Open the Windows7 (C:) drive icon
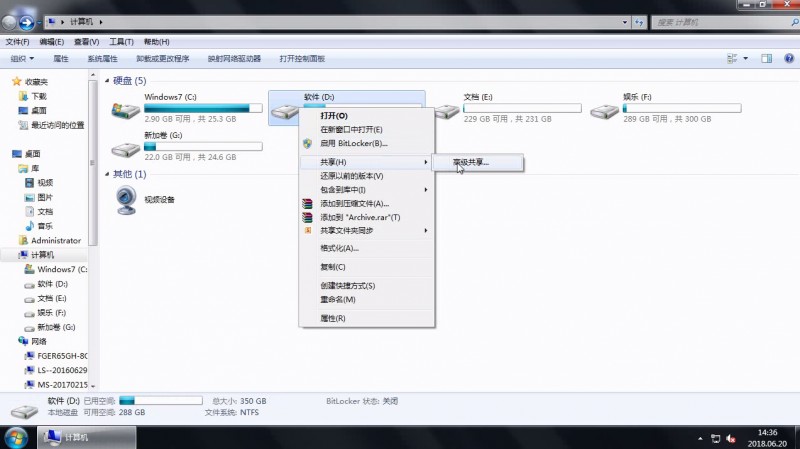The height and width of the screenshot is (449, 800). pos(126,110)
